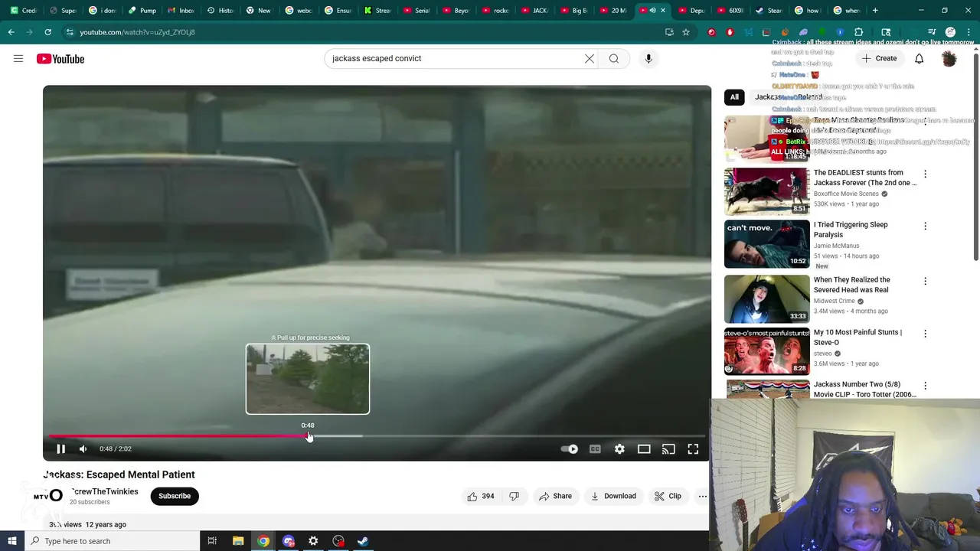Open options for When They Realized video
980x551 pixels.
point(925,282)
